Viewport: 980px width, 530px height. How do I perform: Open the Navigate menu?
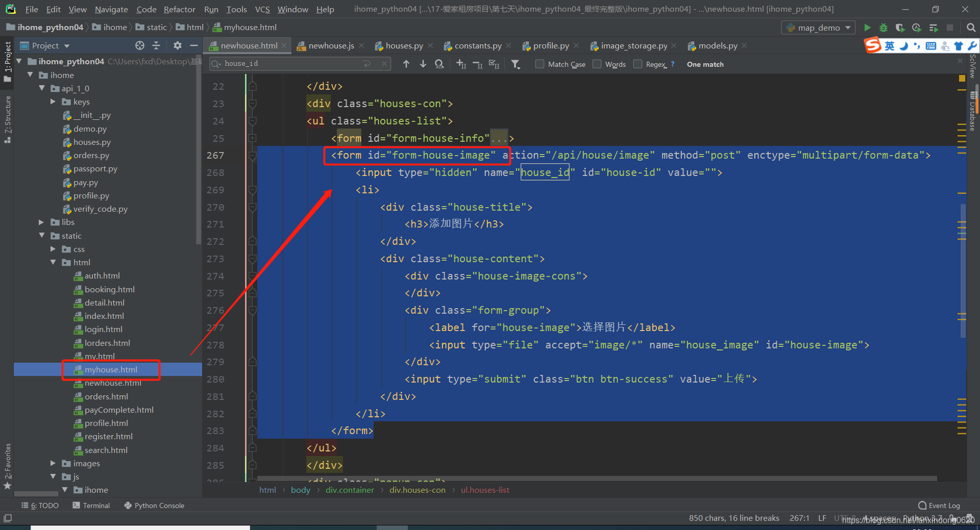point(111,9)
